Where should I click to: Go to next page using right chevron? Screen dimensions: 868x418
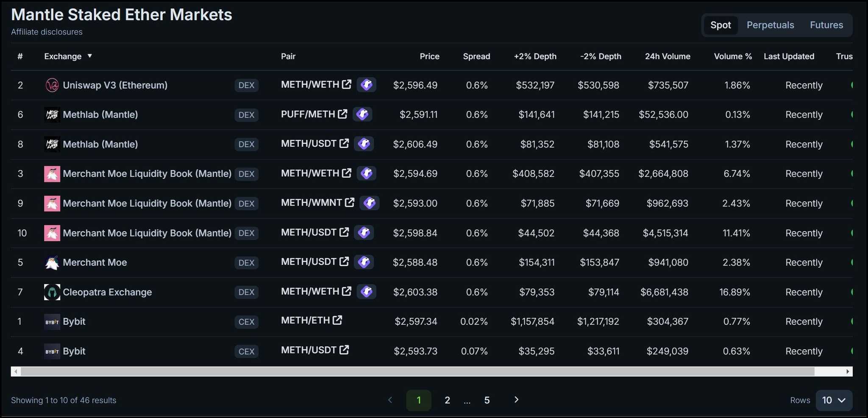pyautogui.click(x=516, y=400)
